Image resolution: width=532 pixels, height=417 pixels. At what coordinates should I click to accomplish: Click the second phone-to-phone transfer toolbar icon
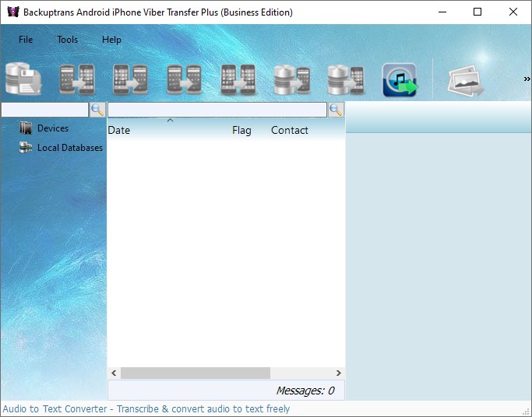[130, 79]
